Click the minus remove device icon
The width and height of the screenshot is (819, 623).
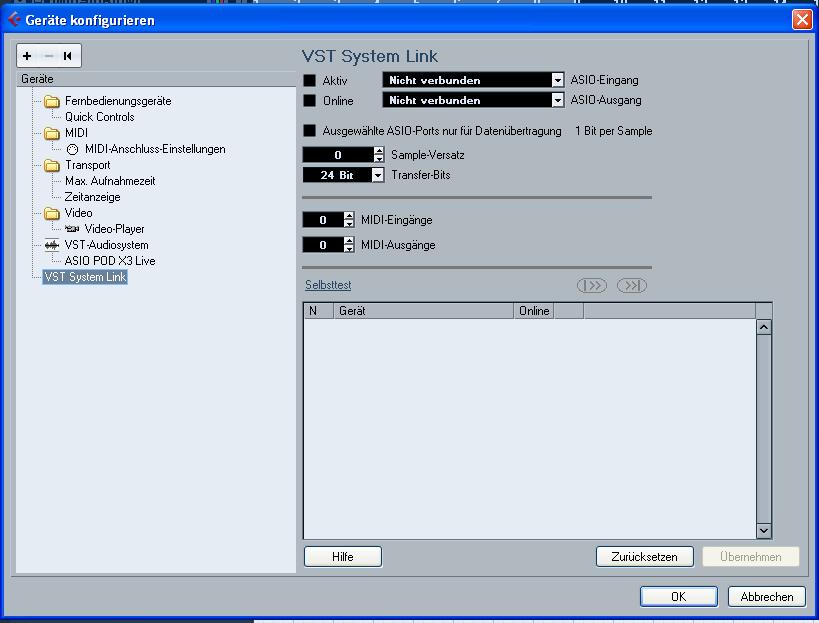click(49, 56)
